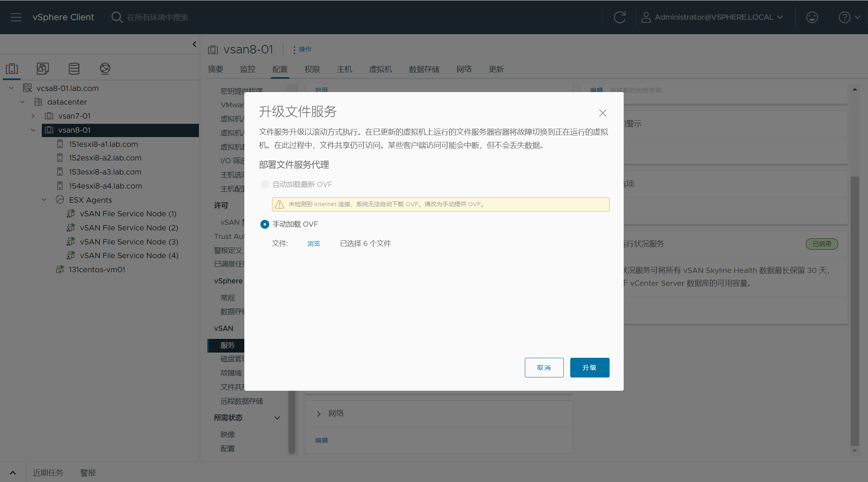Expand the bottom recent tasks panel

click(x=13, y=473)
